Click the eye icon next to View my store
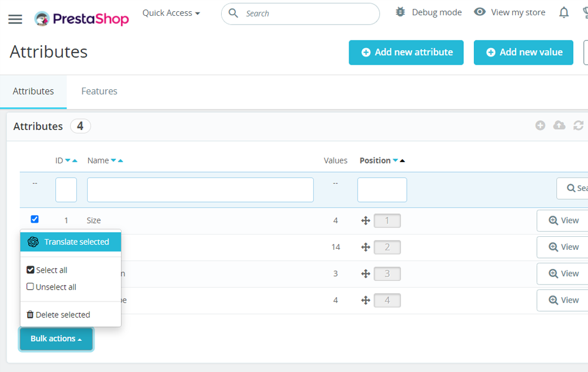Viewport: 588px width, 372px height. tap(480, 12)
